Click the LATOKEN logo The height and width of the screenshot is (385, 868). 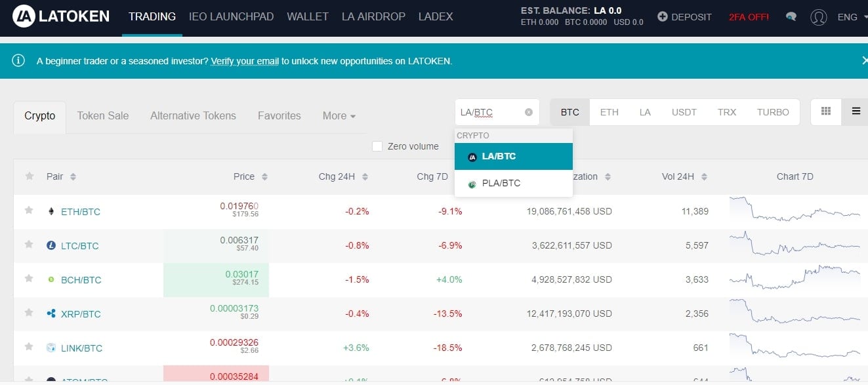coord(60,16)
